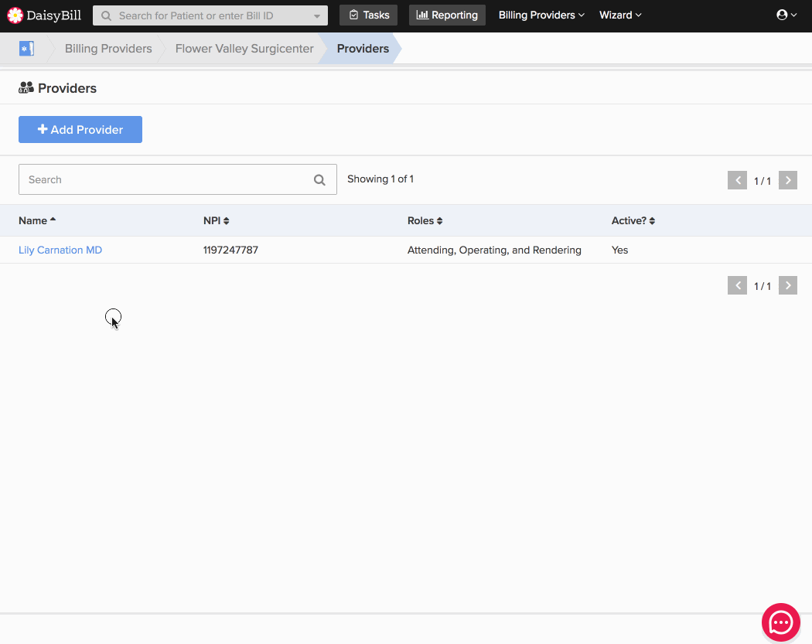
Task: Click the NPI value 1197247787
Action: coord(230,250)
